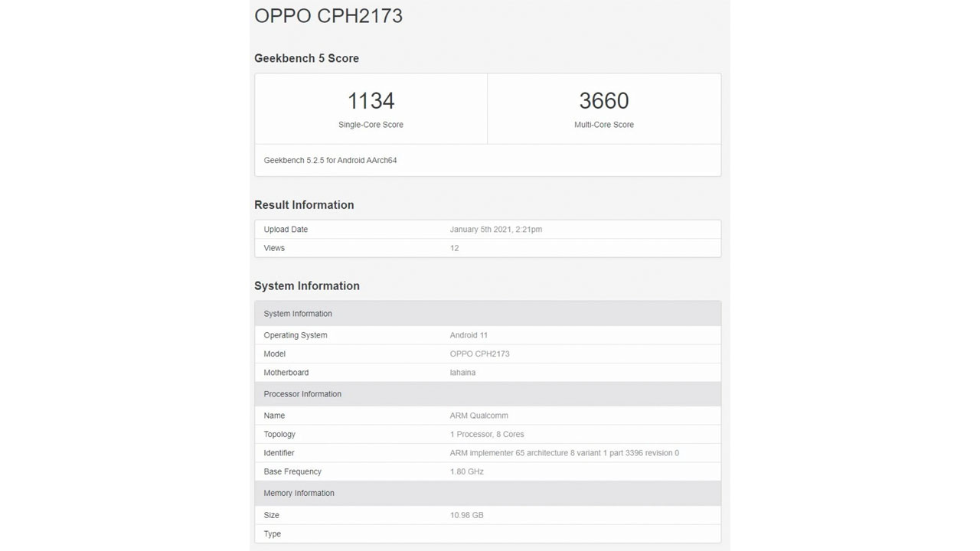Click the Views count 12
980x551 pixels.
(454, 248)
